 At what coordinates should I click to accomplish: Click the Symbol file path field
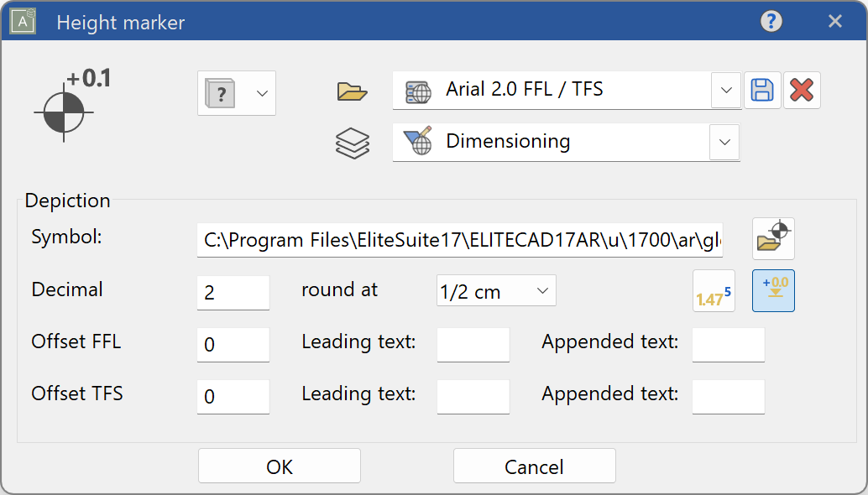[x=460, y=241]
